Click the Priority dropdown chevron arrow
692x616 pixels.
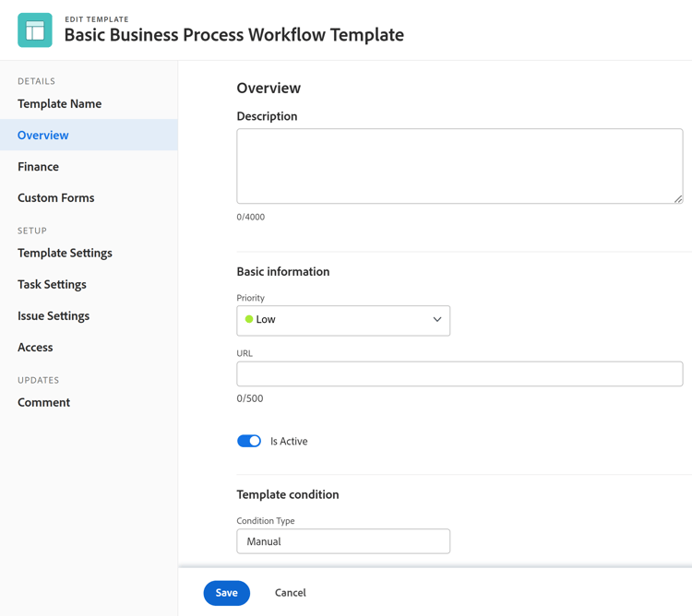coord(437,320)
